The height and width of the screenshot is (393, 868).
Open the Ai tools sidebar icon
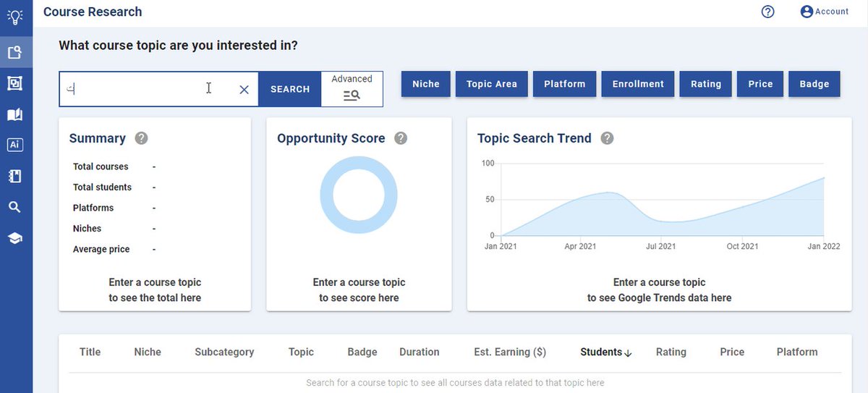tap(15, 145)
